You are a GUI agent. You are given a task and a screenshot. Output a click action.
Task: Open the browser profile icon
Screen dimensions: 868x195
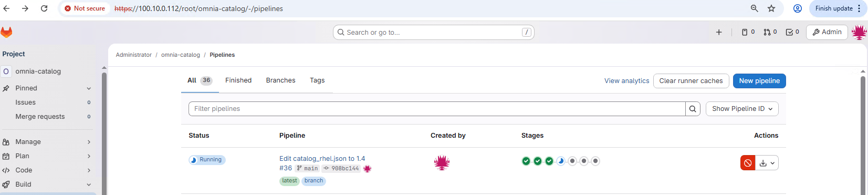coord(797,8)
